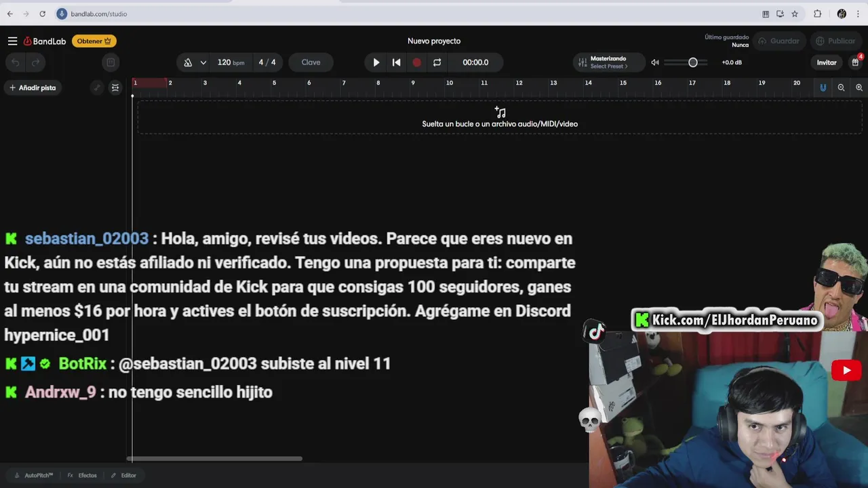This screenshot has width=868, height=488.
Task: Open the Efectos panel tab
Action: coord(82,475)
